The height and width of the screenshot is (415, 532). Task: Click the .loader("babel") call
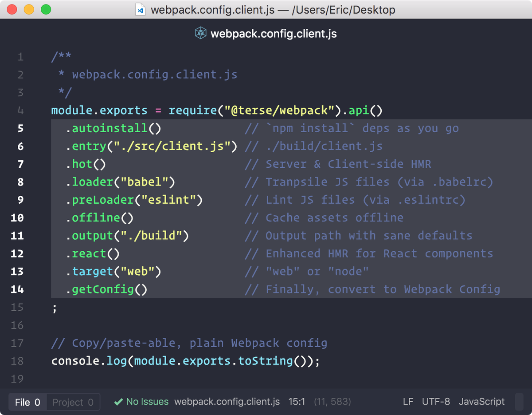[x=120, y=182]
